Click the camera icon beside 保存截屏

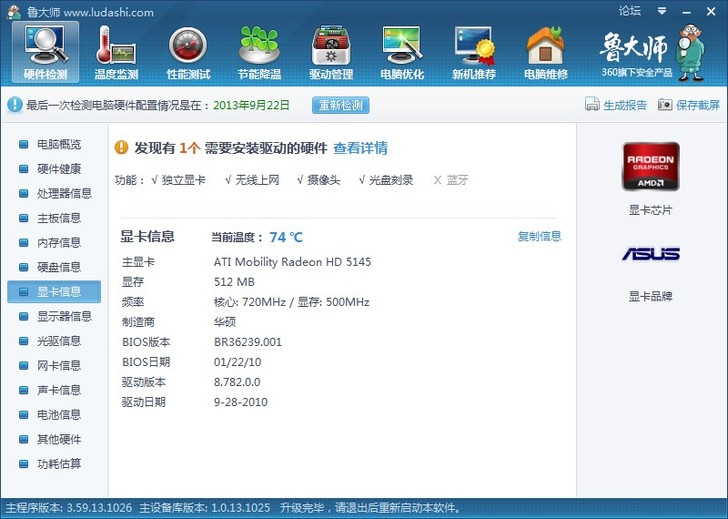(x=665, y=105)
